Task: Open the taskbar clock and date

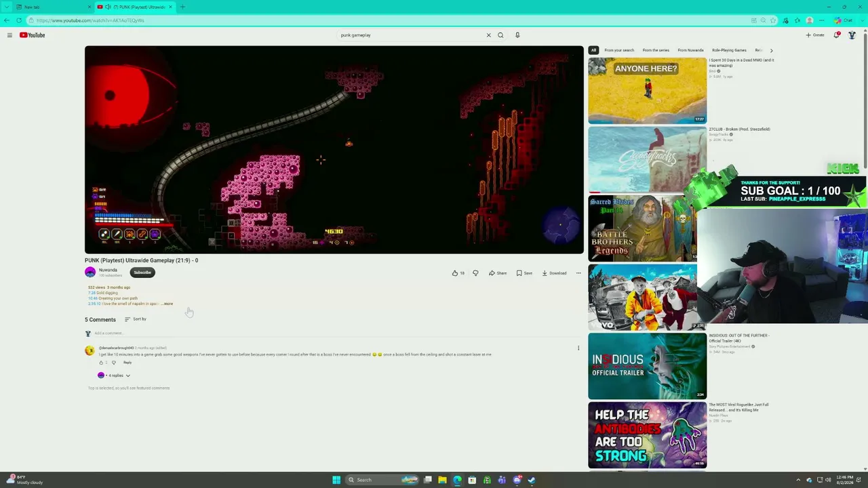Action: tap(844, 480)
